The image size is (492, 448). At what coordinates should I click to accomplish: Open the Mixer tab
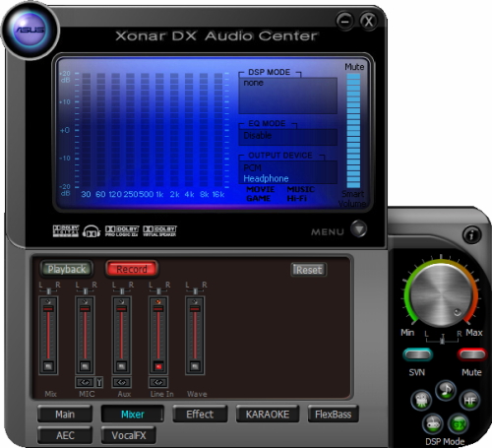point(133,415)
